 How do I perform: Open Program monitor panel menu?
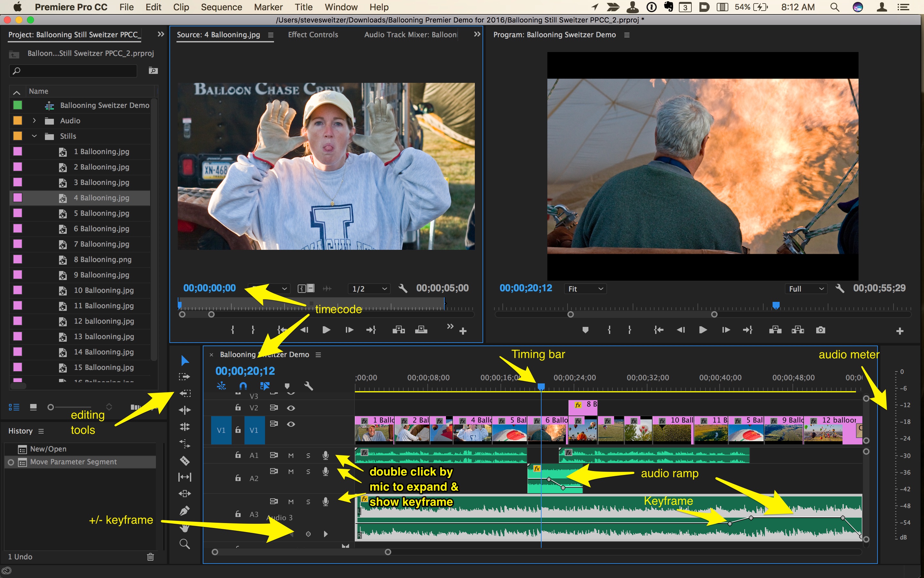[627, 35]
